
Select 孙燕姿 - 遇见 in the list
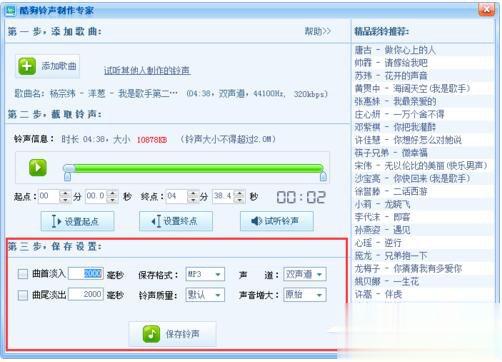point(382,230)
